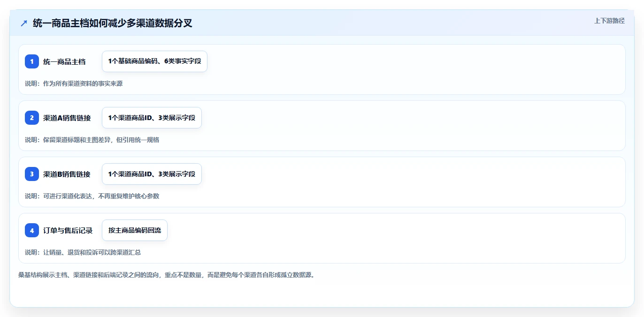Screen dimensions: 644x317
Task: Click step number 3 badge
Action: pos(32,174)
